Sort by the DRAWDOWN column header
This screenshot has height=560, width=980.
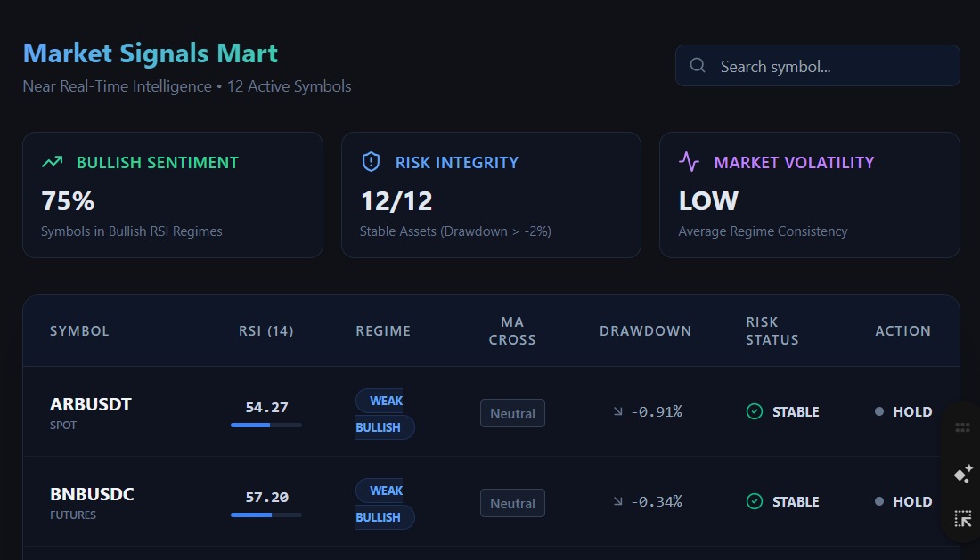coord(646,331)
